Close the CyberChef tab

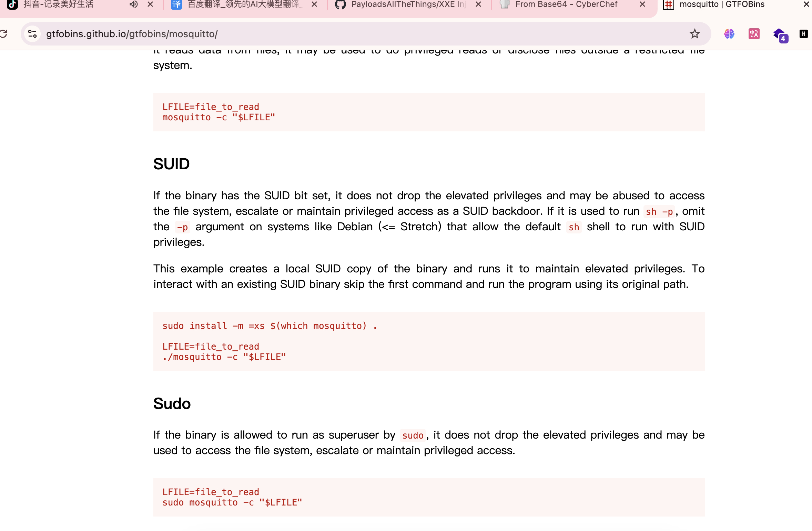pyautogui.click(x=642, y=4)
